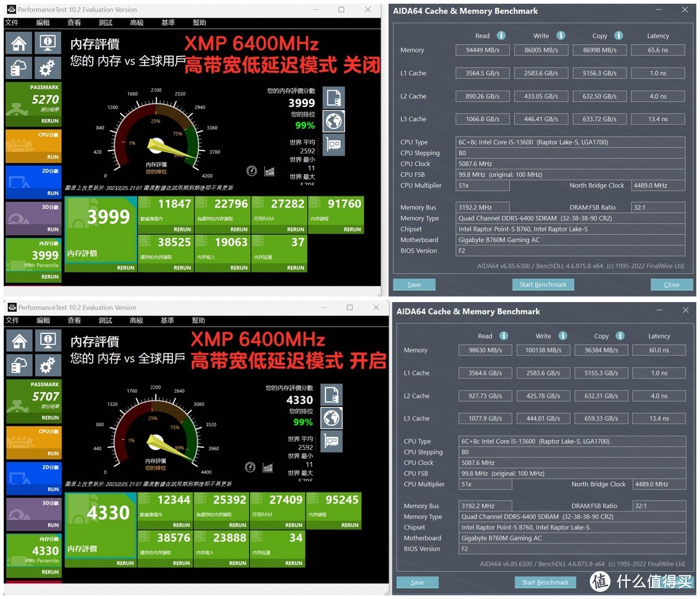Image resolution: width=700 pixels, height=599 pixels.
Task: Select gauge view icon in 3999-score PerformanceTest window
Action: pyautogui.click(x=251, y=170)
